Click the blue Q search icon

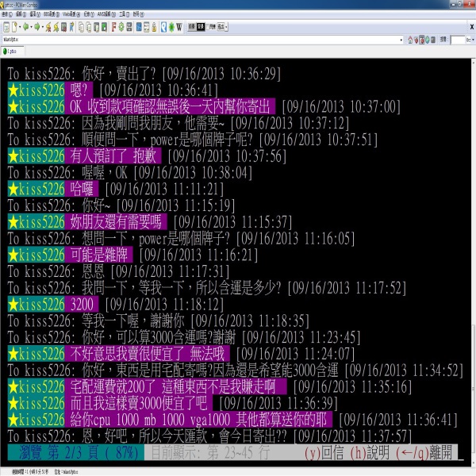pos(161,27)
